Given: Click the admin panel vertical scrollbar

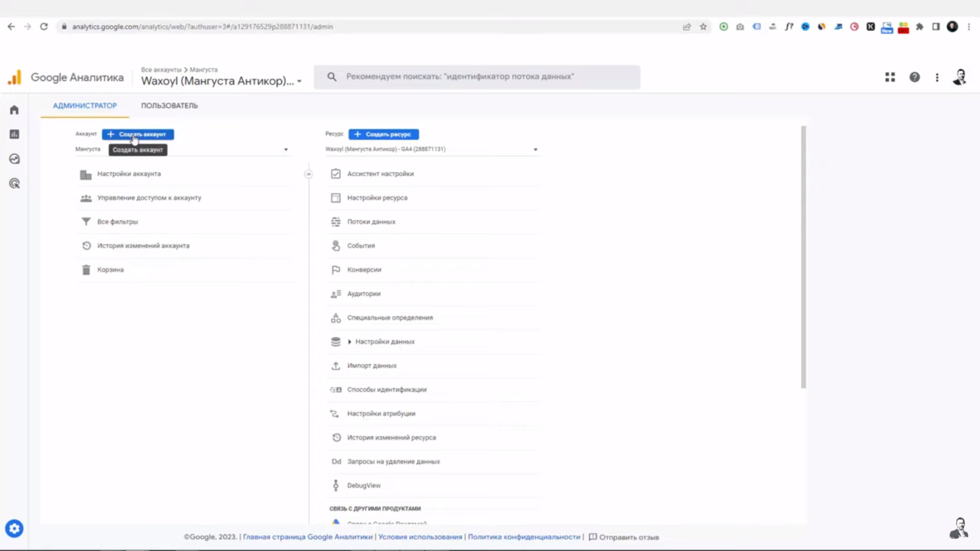Looking at the screenshot, I should pos(803,257).
